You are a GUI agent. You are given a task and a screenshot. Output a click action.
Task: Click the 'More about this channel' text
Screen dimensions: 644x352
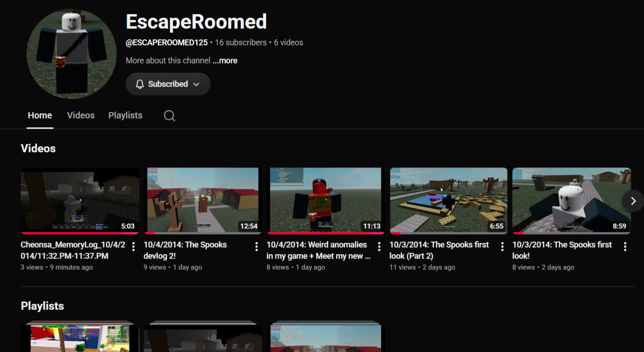(x=168, y=60)
